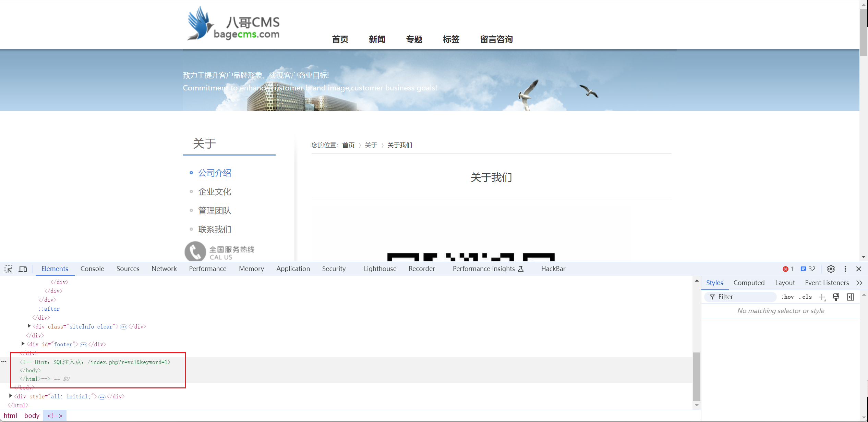Viewport: 868px width, 422px height.
Task: Click the Elements panel vertical scrollbar thumb
Action: pos(697,376)
